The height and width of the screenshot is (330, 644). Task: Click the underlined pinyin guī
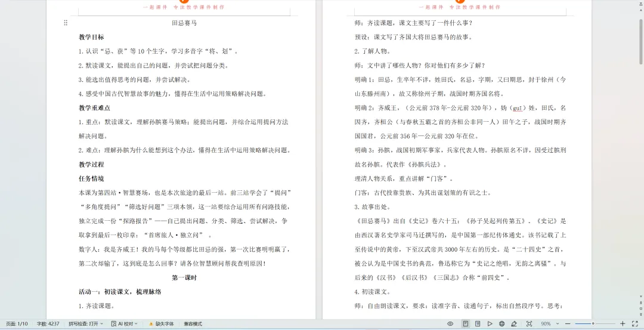coord(517,108)
